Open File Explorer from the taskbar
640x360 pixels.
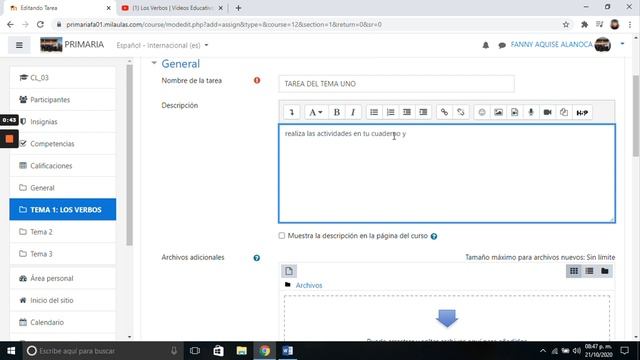(x=242, y=351)
